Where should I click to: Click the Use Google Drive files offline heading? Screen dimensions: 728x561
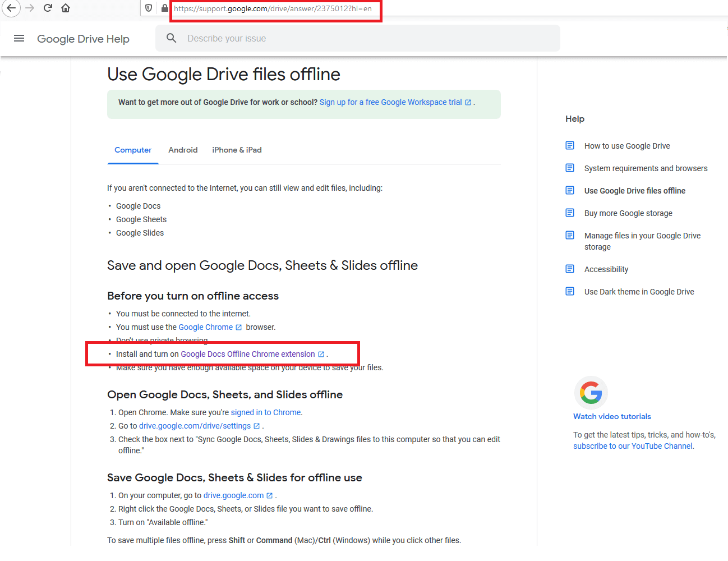tap(224, 74)
